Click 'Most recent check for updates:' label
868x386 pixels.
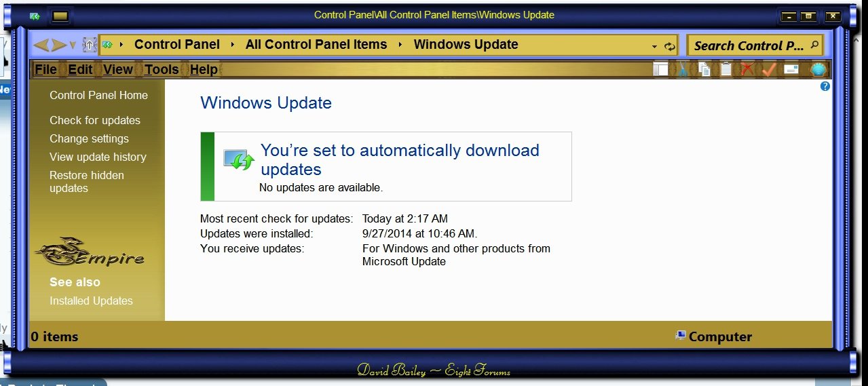coord(277,218)
